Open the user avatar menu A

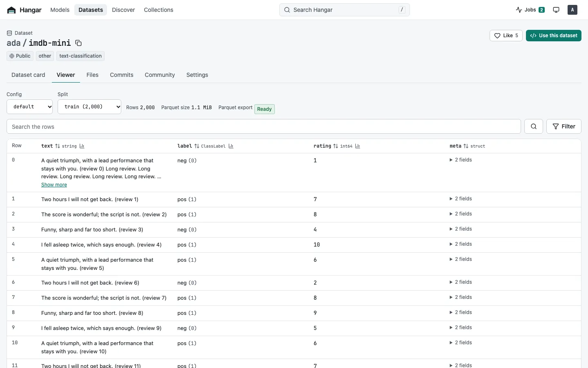coord(572,10)
